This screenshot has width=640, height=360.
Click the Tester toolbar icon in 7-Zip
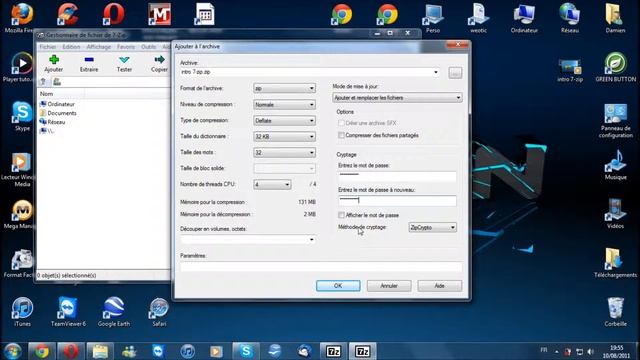(x=124, y=64)
